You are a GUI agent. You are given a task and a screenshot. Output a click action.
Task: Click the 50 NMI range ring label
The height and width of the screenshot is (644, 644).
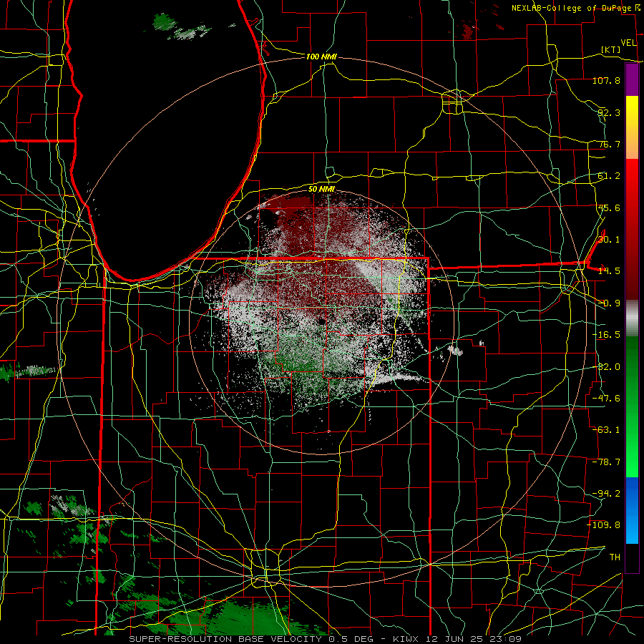pyautogui.click(x=321, y=190)
